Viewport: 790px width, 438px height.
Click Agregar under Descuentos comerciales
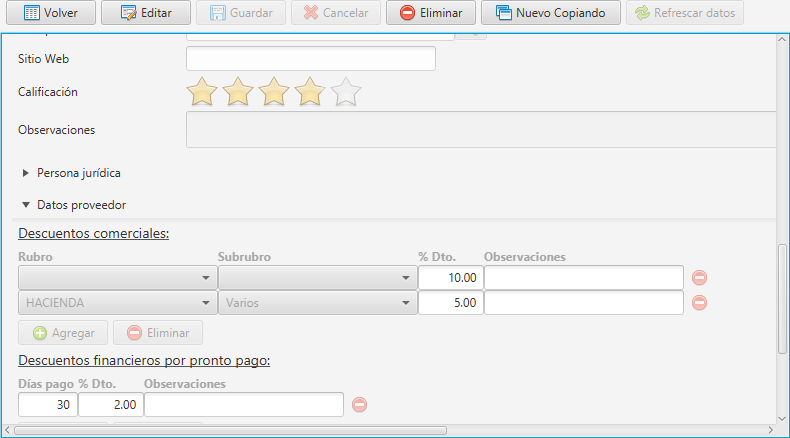point(63,333)
